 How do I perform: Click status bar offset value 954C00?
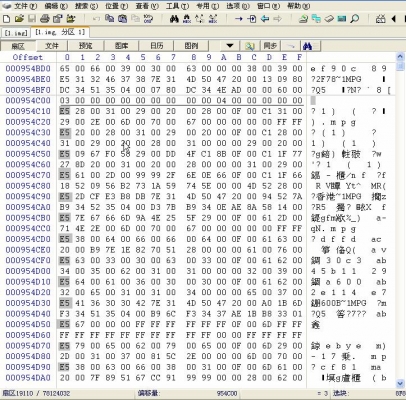(x=227, y=394)
